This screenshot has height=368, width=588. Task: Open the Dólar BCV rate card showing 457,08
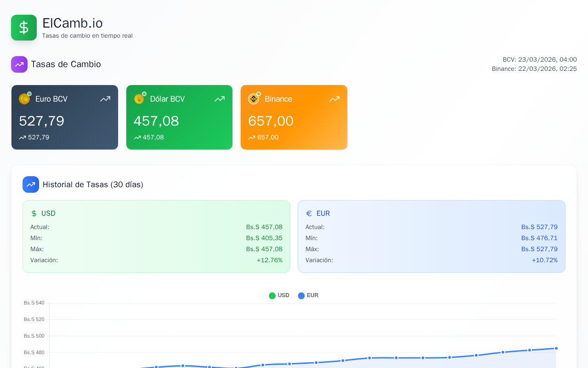point(179,117)
